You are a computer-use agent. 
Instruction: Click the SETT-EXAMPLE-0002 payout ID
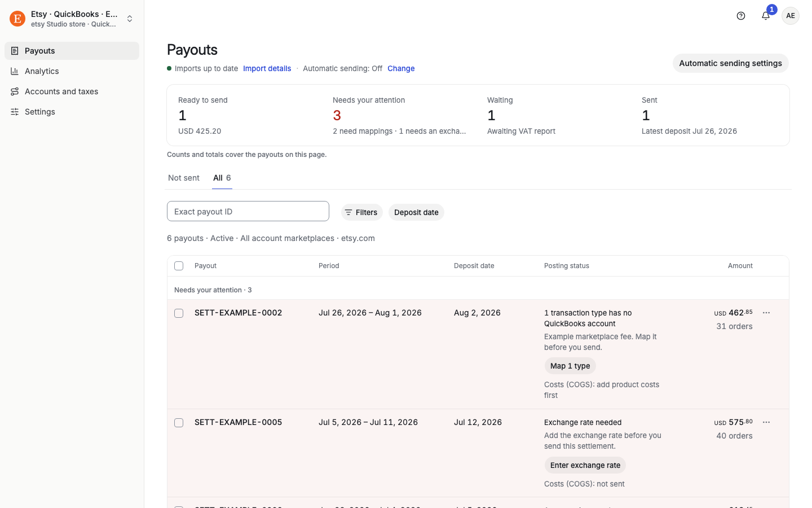point(238,313)
